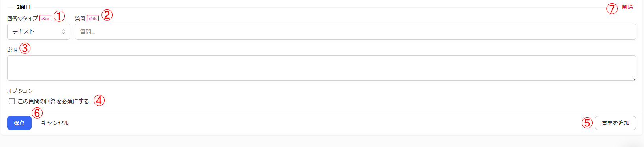Click red circled number ④ marker
This screenshot has width=644, height=147.
[x=99, y=100]
